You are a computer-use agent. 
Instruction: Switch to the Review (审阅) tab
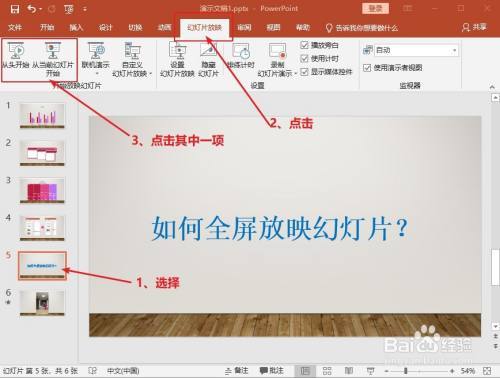pyautogui.click(x=244, y=27)
